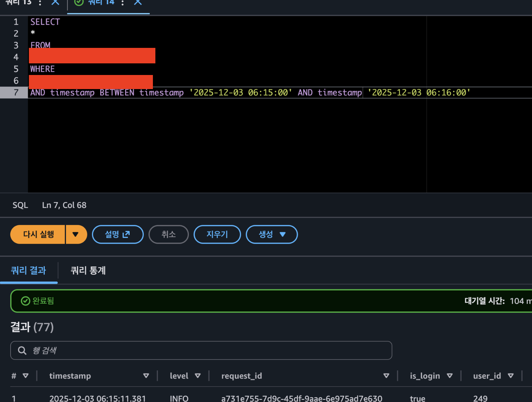Click the 대기열 시간 label
The height and width of the screenshot is (402, 532).
click(x=484, y=301)
